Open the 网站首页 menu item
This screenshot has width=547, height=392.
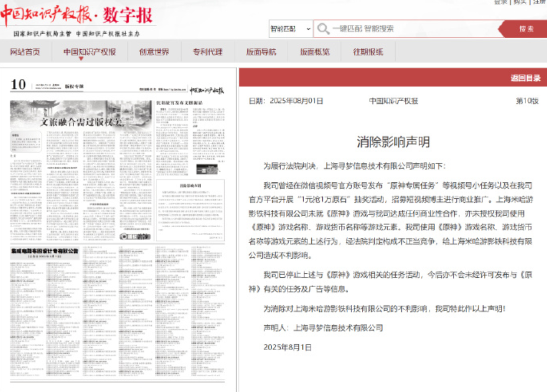pos(25,52)
